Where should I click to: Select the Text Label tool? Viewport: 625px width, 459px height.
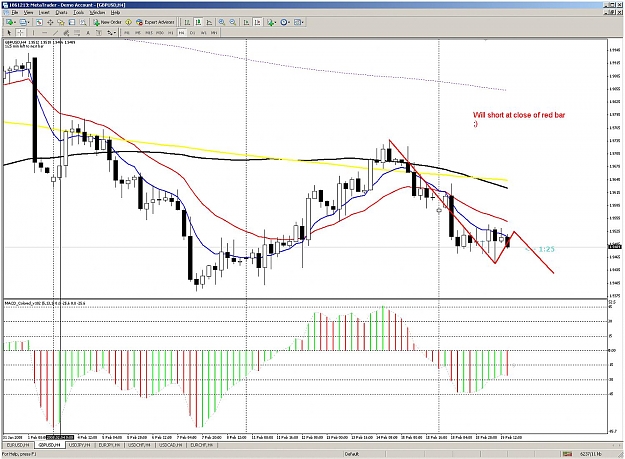point(99,33)
